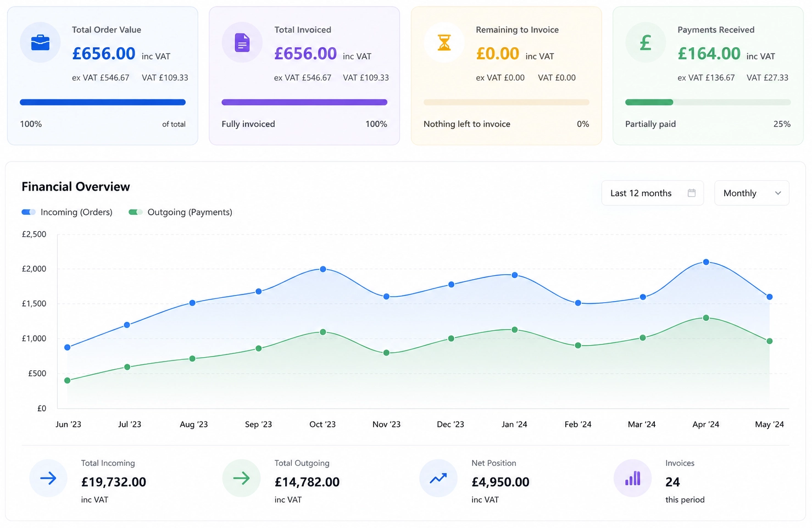Click the £0.00 Remaining to Invoice amount

pos(498,53)
